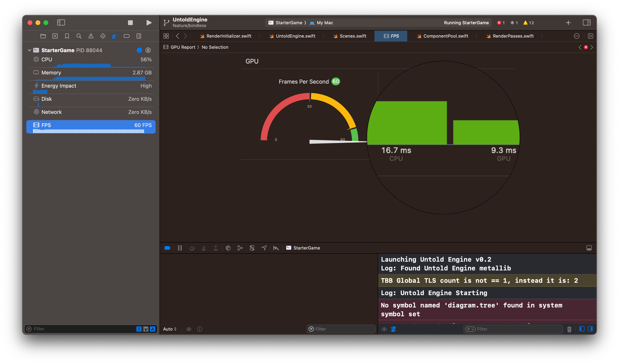The width and height of the screenshot is (619, 364).
Task: Click the Debug View Hierarchy icon
Action: 228,248
